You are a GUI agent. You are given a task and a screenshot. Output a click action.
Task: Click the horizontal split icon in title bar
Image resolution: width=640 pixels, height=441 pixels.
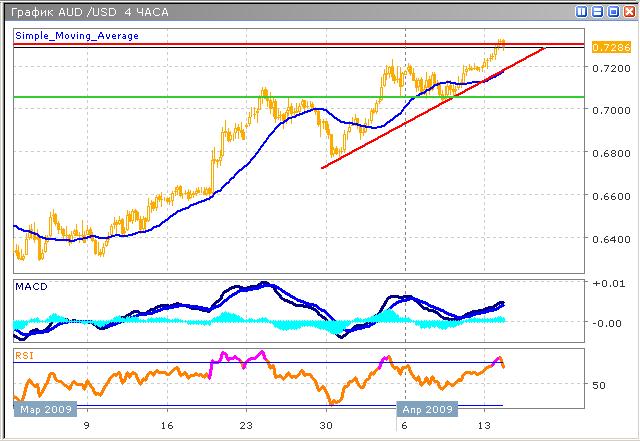[598, 10]
